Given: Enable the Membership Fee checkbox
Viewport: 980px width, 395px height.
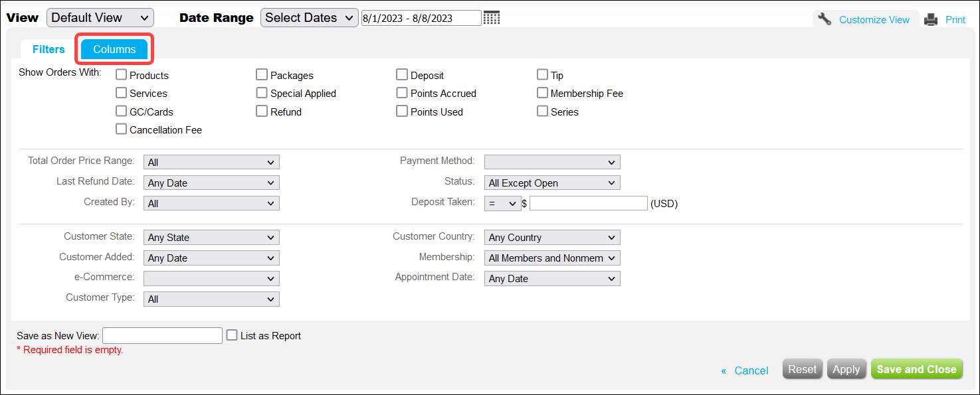Looking at the screenshot, I should click(x=542, y=93).
